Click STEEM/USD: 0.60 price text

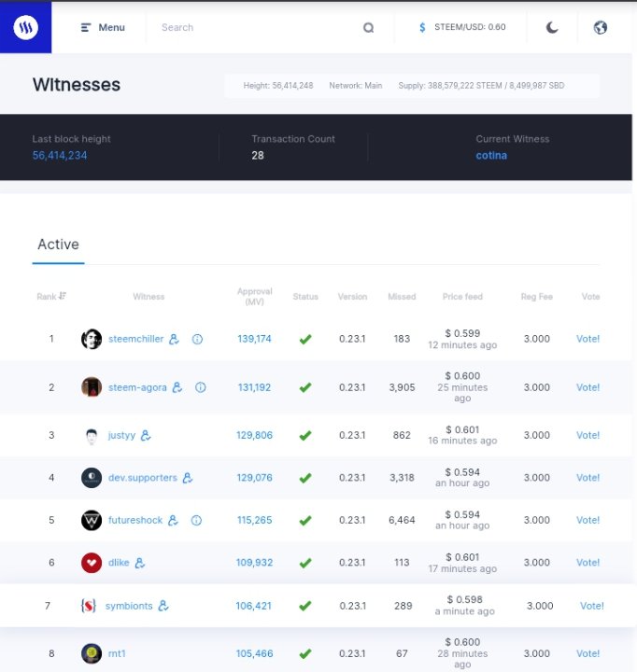(x=470, y=27)
